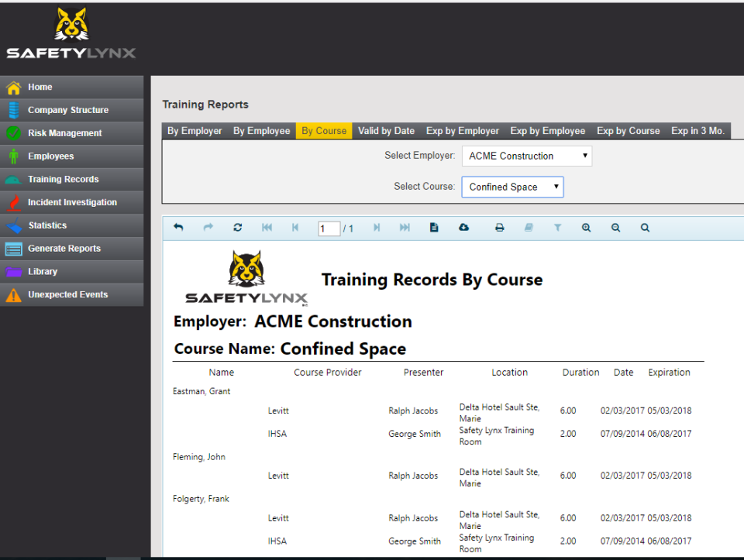Click the Company Structure blue stack icon

tap(14, 110)
